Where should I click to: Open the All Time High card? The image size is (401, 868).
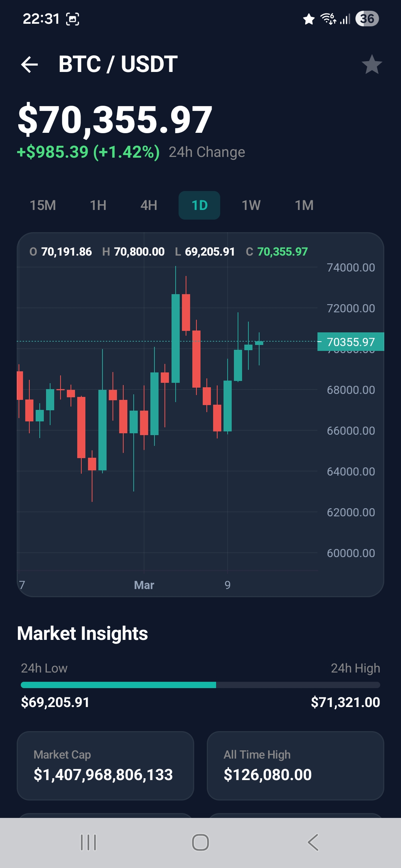coord(295,766)
